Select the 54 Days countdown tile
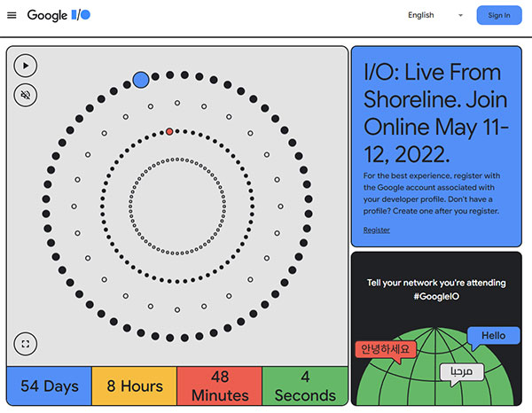Image resolution: width=532 pixels, height=413 pixels. click(49, 386)
